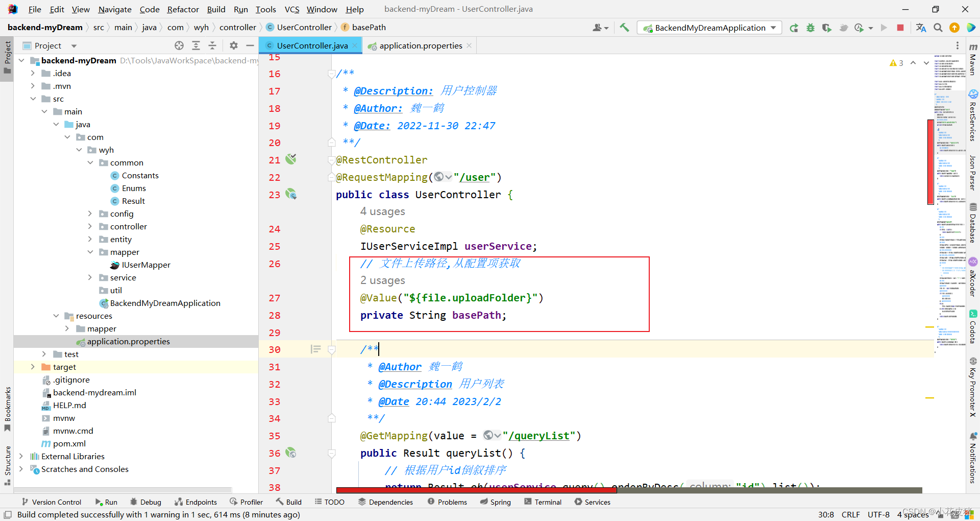
Task: Select opened file locate target icon
Action: pos(179,45)
